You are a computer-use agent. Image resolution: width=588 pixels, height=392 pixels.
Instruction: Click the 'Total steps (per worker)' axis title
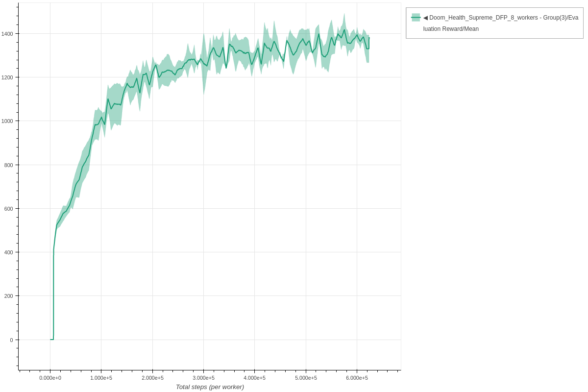coord(210,387)
